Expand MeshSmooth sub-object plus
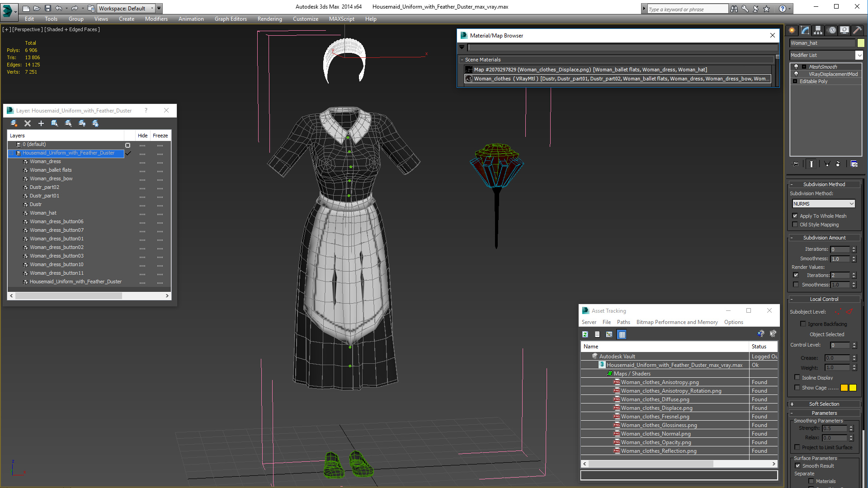This screenshot has width=868, height=488. (804, 67)
